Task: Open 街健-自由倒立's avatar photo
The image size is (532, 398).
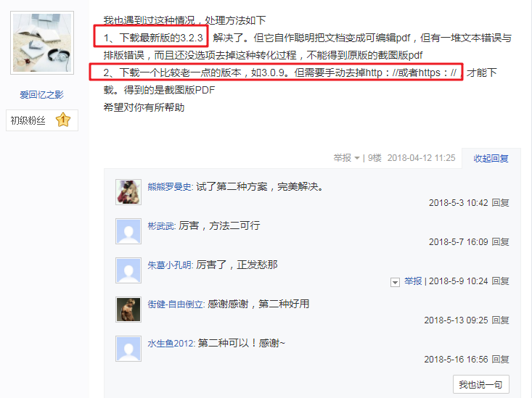Action: pyautogui.click(x=128, y=310)
